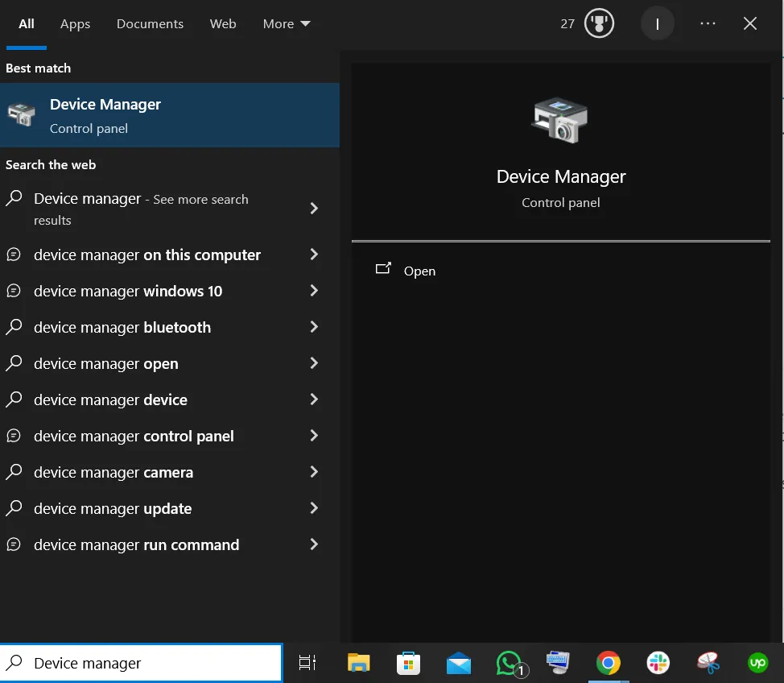This screenshot has width=784, height=683.
Task: Open WhatsApp from the taskbar
Action: tap(509, 663)
